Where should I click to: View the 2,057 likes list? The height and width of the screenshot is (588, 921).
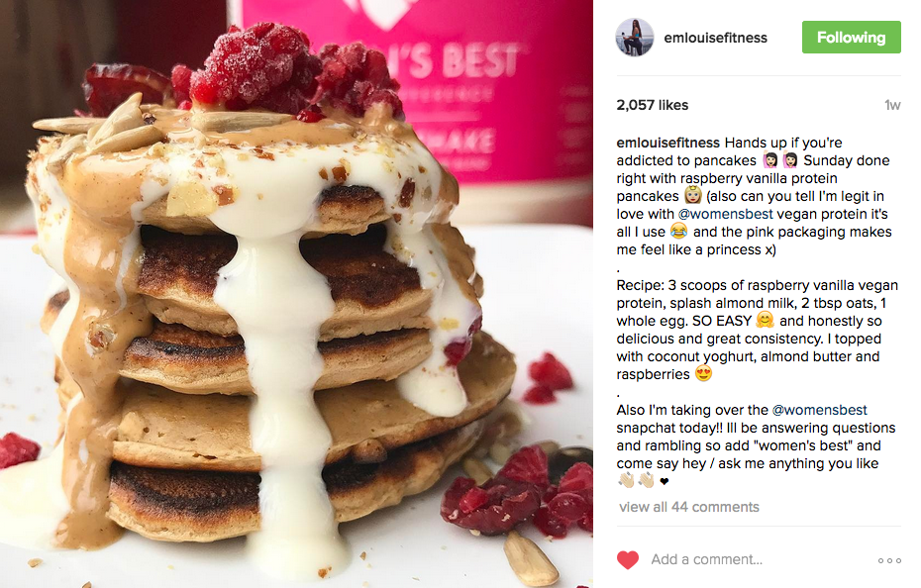click(x=652, y=105)
